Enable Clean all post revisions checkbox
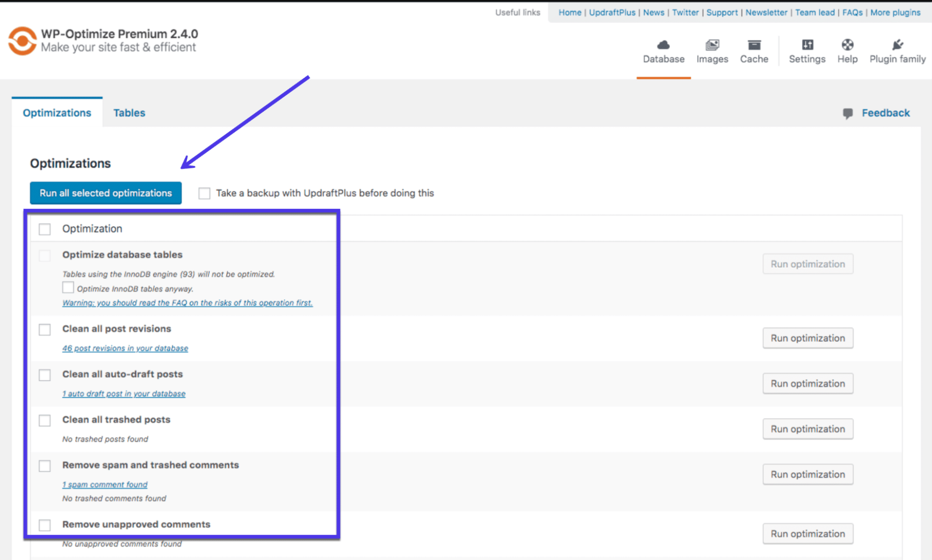Image resolution: width=932 pixels, height=560 pixels. coord(44,328)
